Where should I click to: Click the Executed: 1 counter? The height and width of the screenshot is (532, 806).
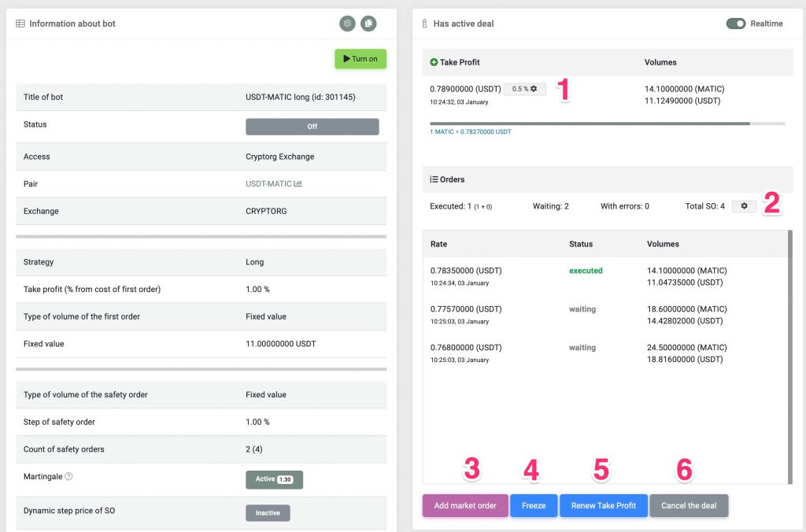[460, 206]
